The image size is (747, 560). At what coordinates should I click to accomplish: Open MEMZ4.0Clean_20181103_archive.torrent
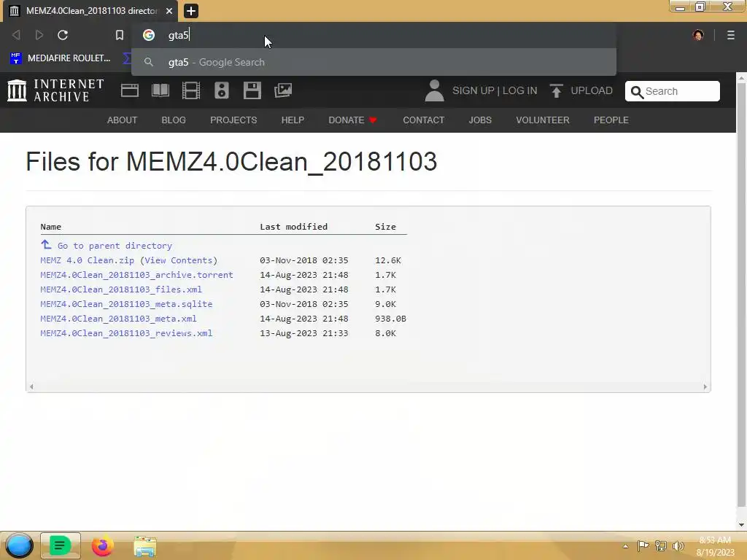[136, 275]
